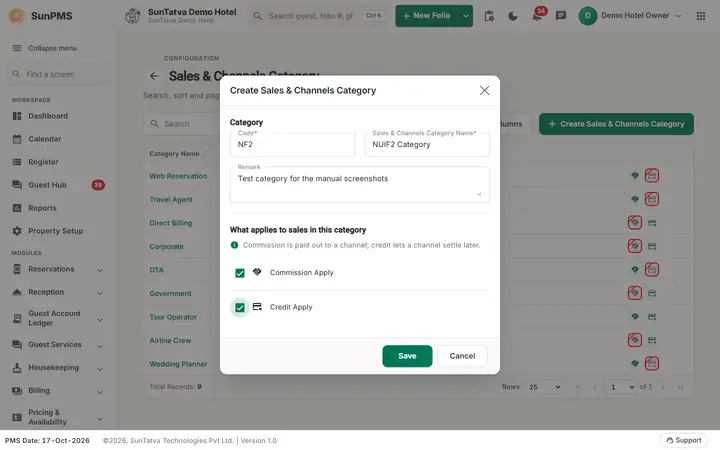Open Reports from the sidebar

click(x=42, y=208)
